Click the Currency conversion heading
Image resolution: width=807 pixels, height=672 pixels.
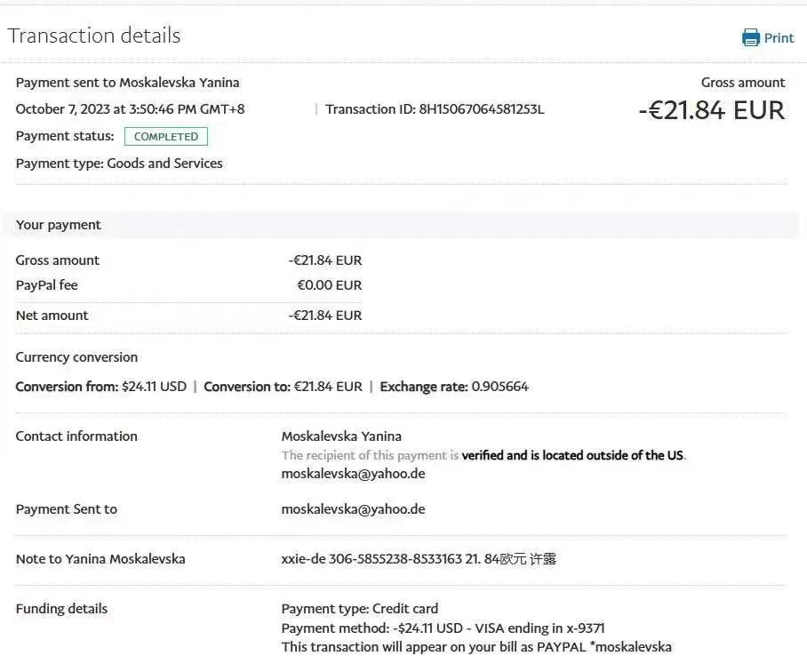click(x=76, y=357)
